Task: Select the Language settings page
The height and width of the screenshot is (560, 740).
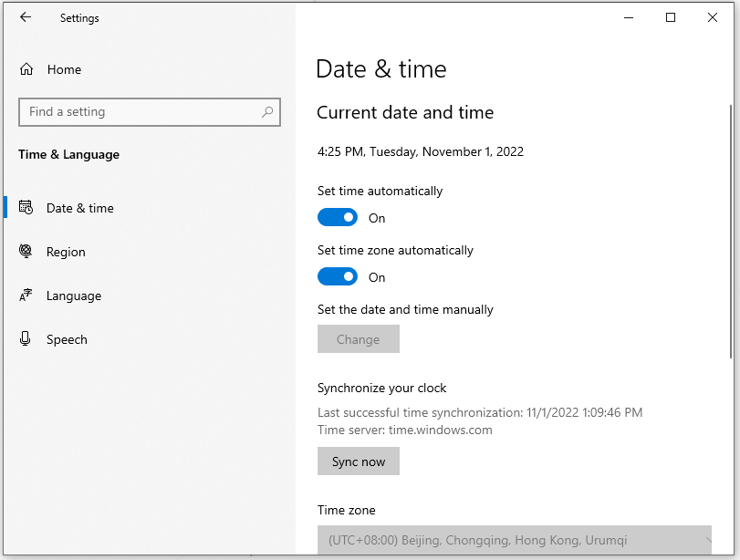Action: tap(74, 296)
